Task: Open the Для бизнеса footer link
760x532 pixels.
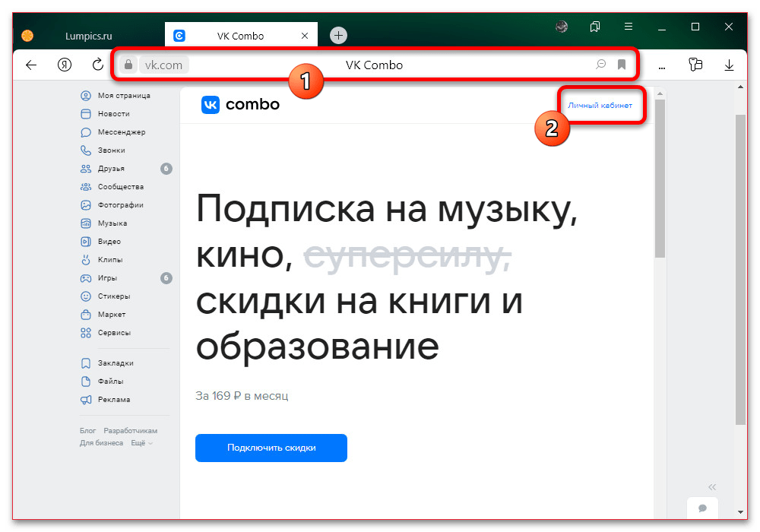Action: [x=101, y=443]
